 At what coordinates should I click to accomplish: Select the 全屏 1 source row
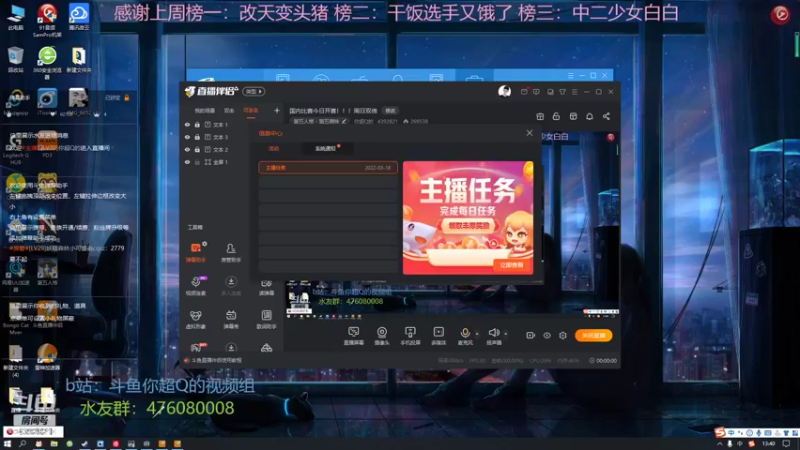217,162
